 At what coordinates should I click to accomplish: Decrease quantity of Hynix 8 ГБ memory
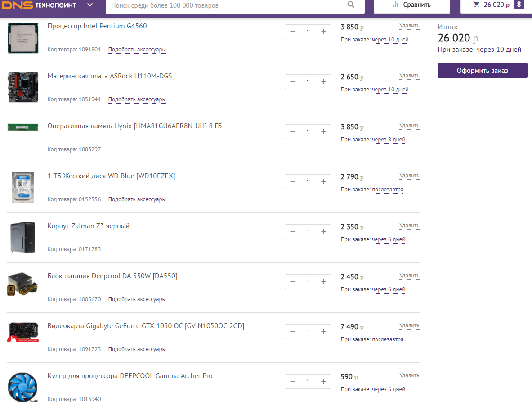[292, 132]
